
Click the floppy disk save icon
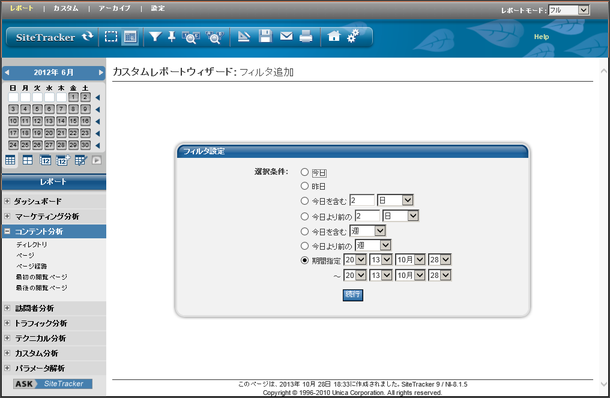pyautogui.click(x=265, y=36)
